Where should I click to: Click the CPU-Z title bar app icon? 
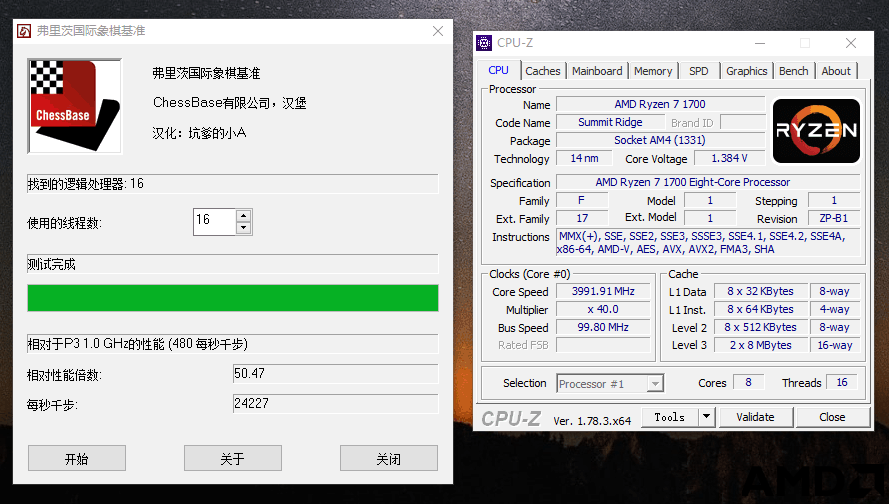(x=484, y=43)
